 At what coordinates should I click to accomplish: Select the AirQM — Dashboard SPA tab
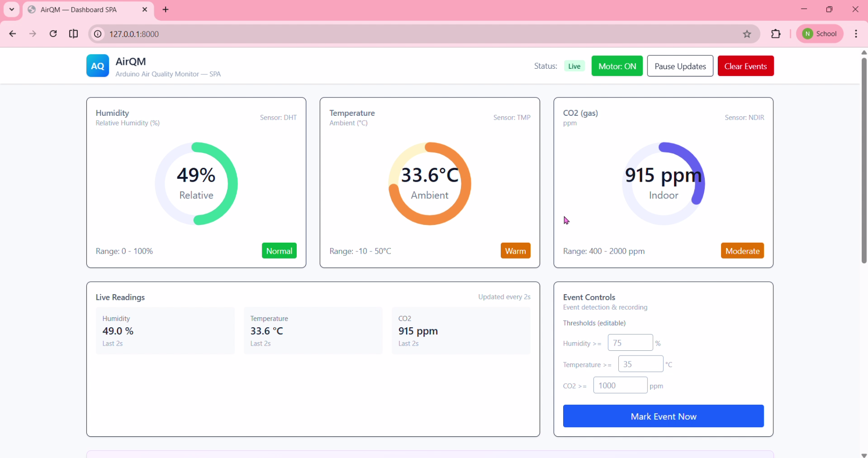(89, 10)
